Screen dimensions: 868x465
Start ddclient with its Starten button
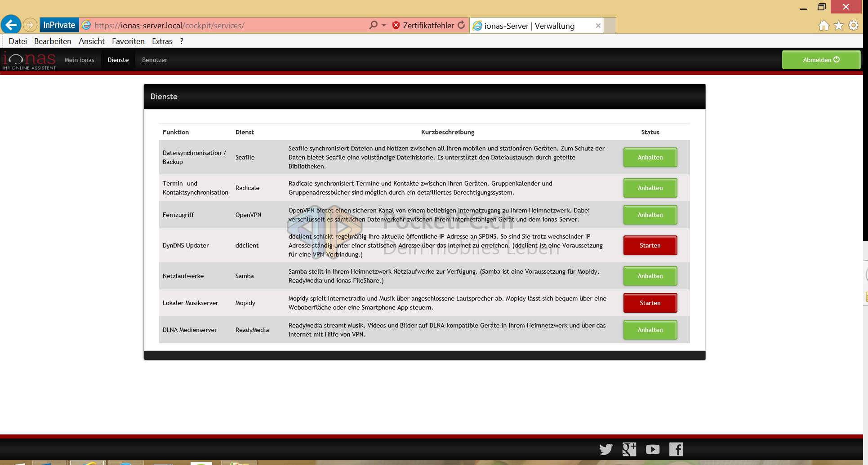pos(650,245)
